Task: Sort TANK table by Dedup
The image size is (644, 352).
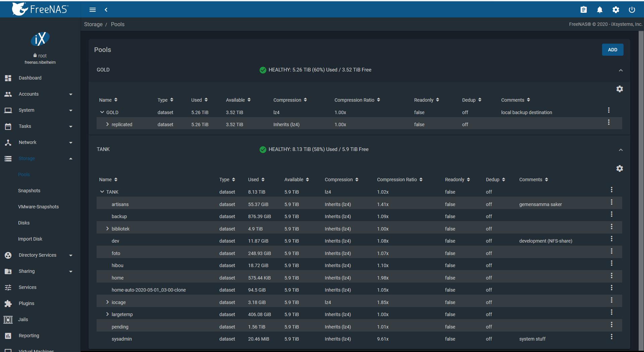Action: 495,180
